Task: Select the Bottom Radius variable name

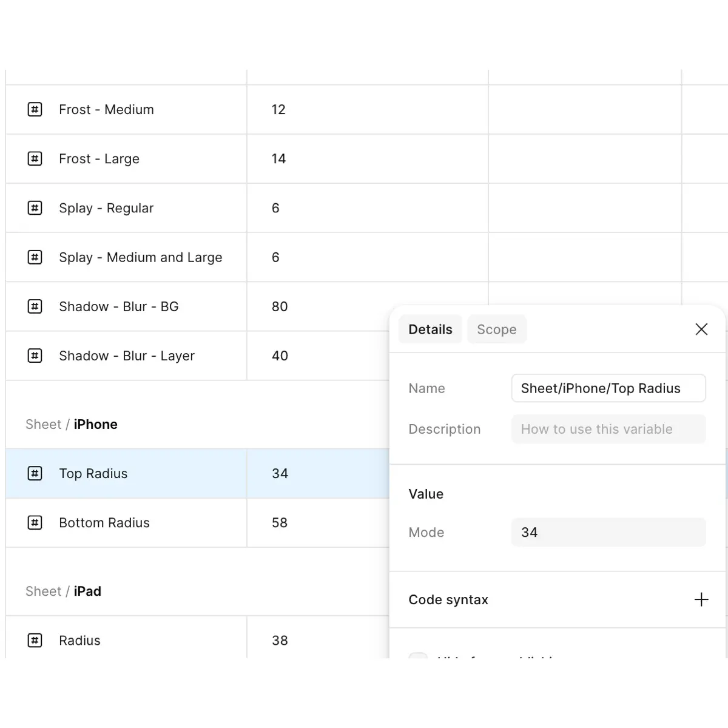Action: coord(104,522)
